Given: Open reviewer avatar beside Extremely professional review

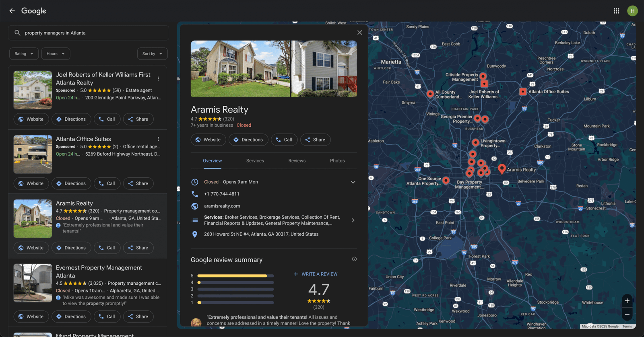Looking at the screenshot, I should coord(196,322).
